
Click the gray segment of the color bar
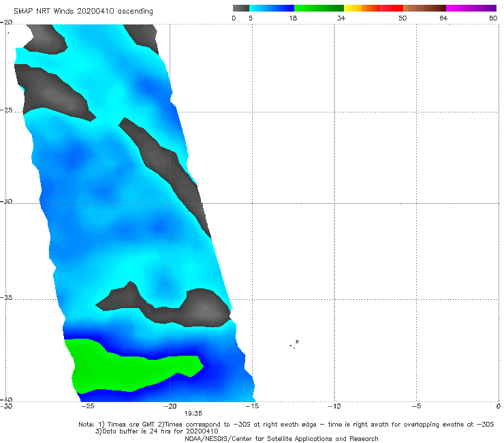(x=240, y=8)
